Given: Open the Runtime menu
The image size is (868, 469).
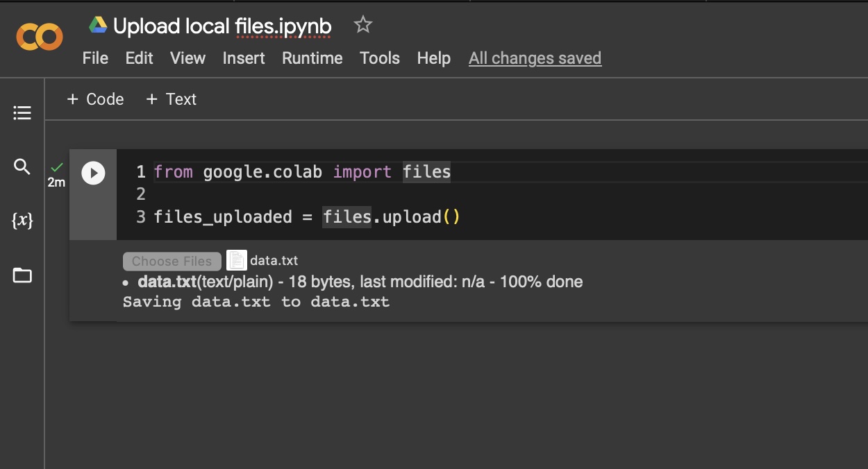Looking at the screenshot, I should [312, 58].
